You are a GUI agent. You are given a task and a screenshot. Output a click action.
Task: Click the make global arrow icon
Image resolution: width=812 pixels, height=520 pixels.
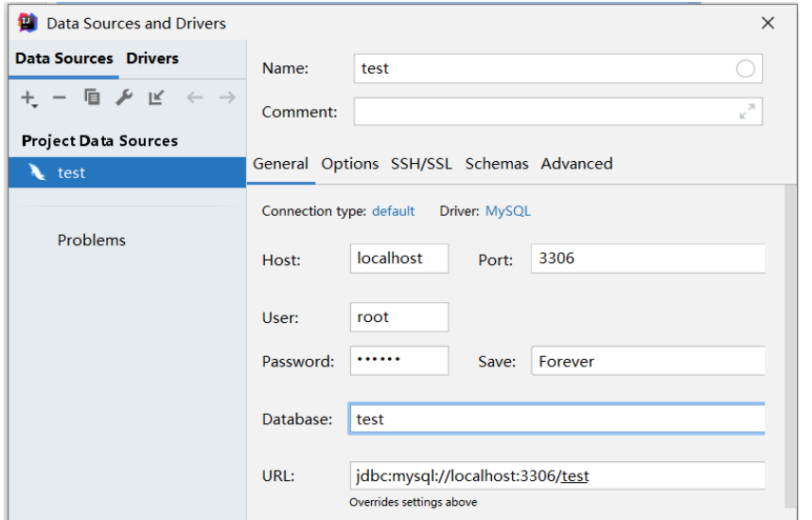click(156, 98)
